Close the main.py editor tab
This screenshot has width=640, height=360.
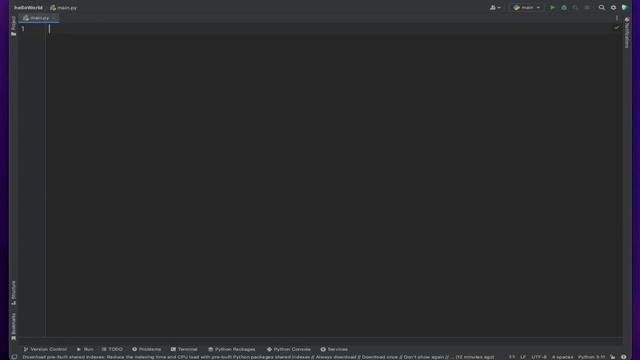click(x=55, y=18)
